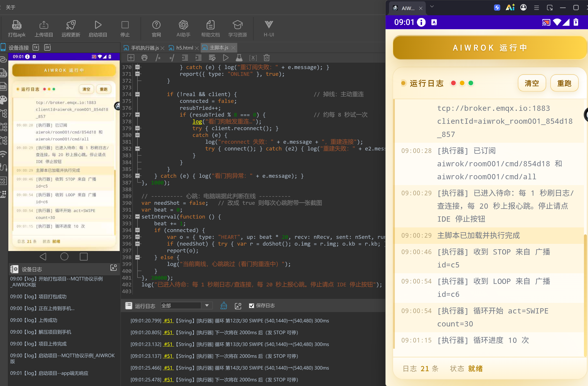588x386 pixels.
Task: Click the print icon in editor toolbar
Action: coord(144,58)
